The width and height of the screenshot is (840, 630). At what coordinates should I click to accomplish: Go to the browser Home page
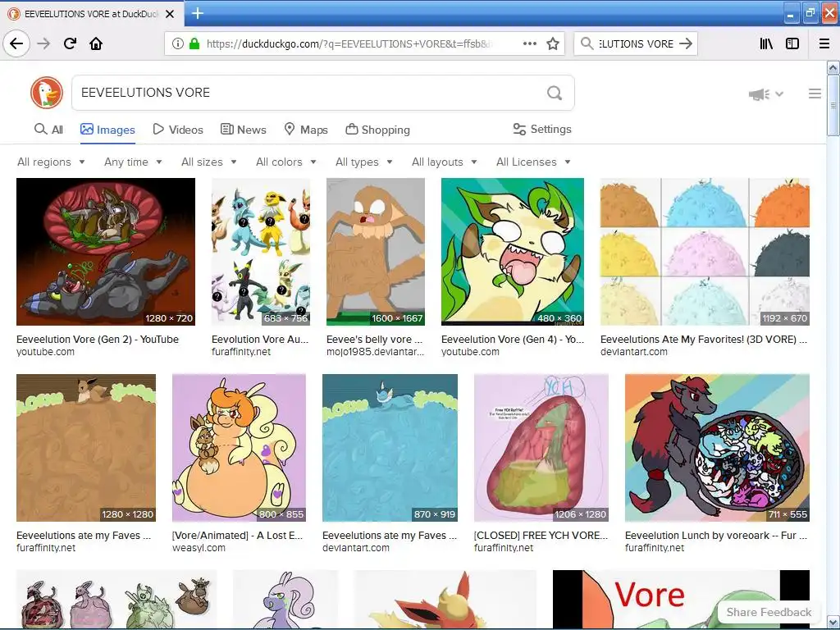[96, 43]
